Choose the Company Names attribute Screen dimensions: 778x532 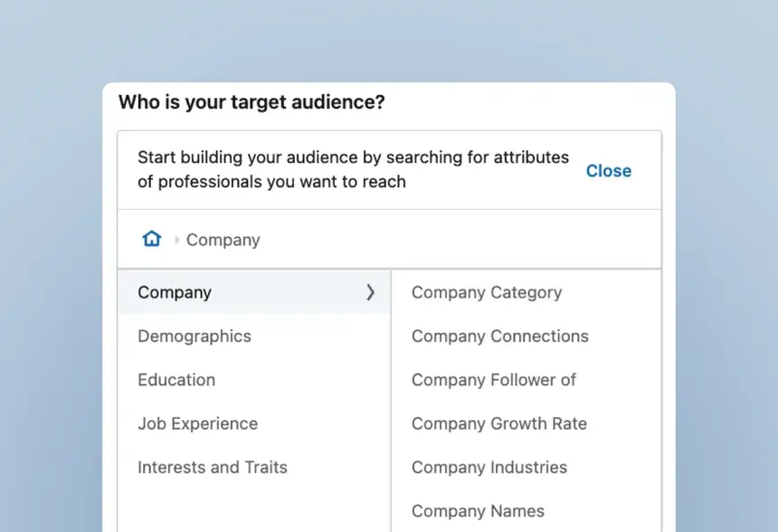(x=478, y=510)
